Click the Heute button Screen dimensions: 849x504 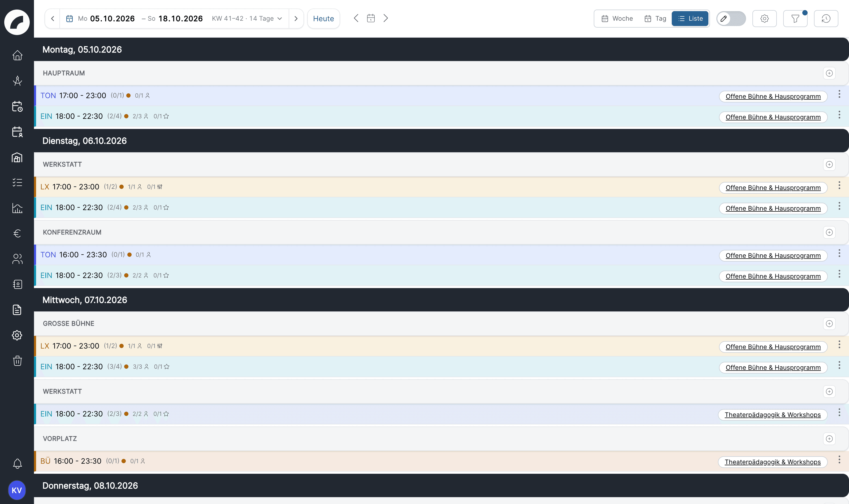[323, 18]
